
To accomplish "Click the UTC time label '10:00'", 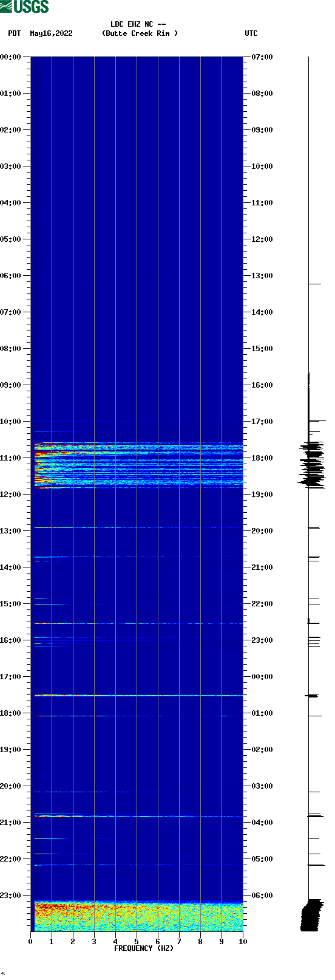I will tap(262, 166).
